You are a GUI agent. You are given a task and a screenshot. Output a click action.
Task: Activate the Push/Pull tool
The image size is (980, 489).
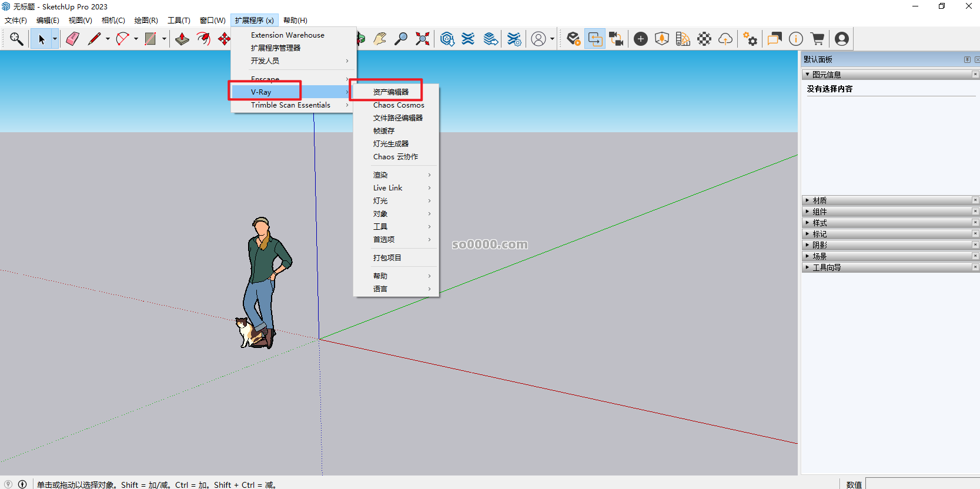(x=182, y=39)
